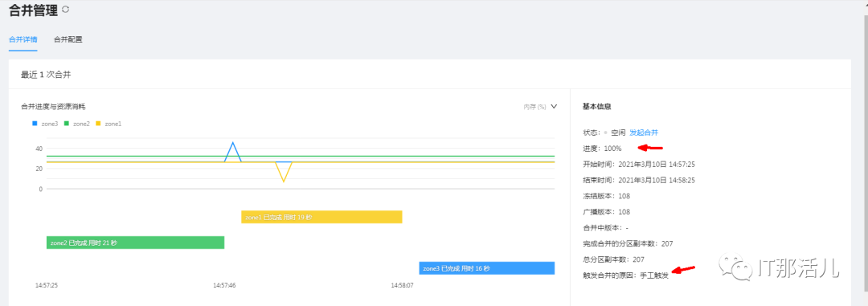Click the 最近 1 次合并 heading
Screen dimensions: 868x306
click(x=46, y=74)
